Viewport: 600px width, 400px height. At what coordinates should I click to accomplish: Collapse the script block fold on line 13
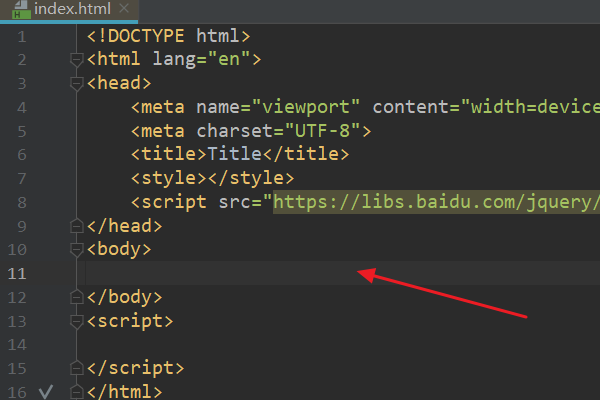coord(77,322)
